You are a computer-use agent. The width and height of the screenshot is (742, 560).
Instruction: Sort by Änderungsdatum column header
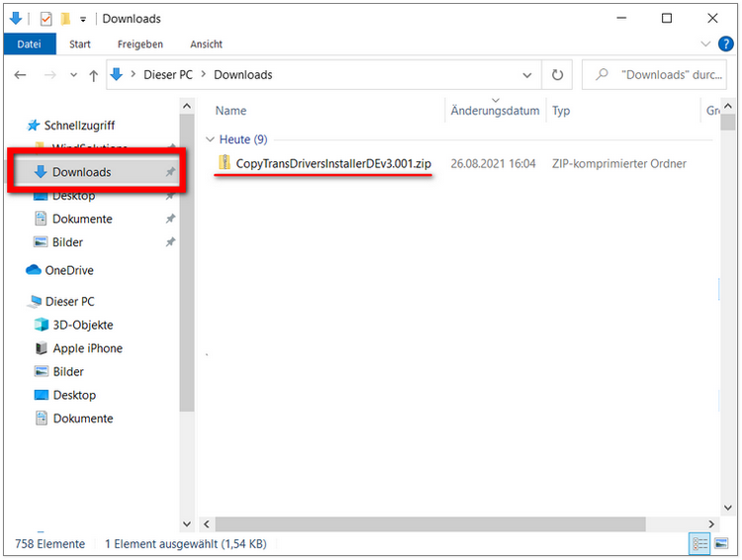pyautogui.click(x=495, y=111)
